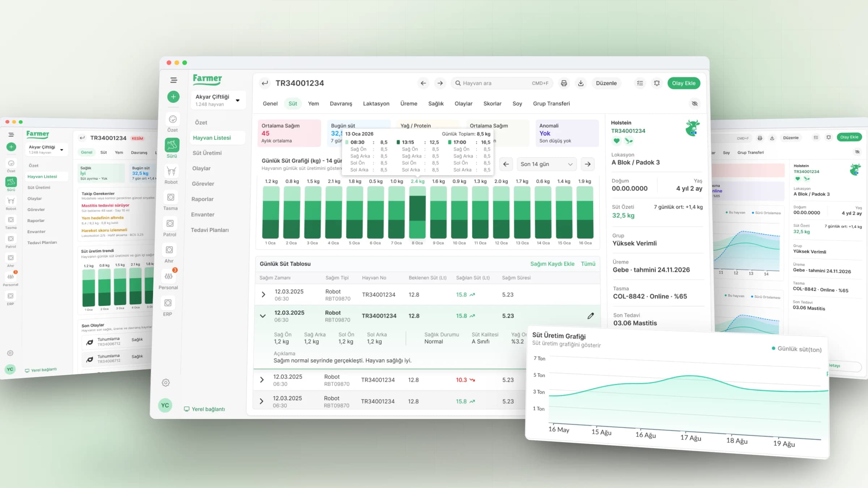The width and height of the screenshot is (868, 488).
Task: Open the Robot section icon in main rail
Action: pyautogui.click(x=171, y=171)
